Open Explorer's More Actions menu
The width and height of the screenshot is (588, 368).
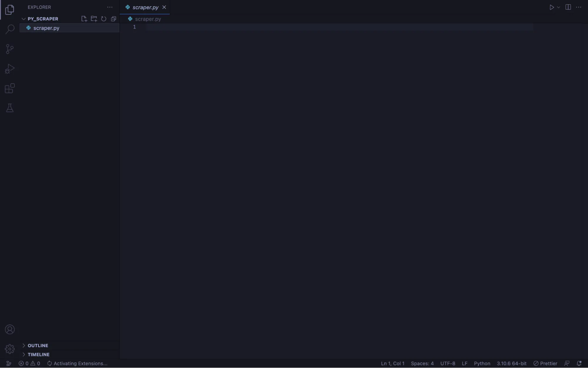pos(110,7)
